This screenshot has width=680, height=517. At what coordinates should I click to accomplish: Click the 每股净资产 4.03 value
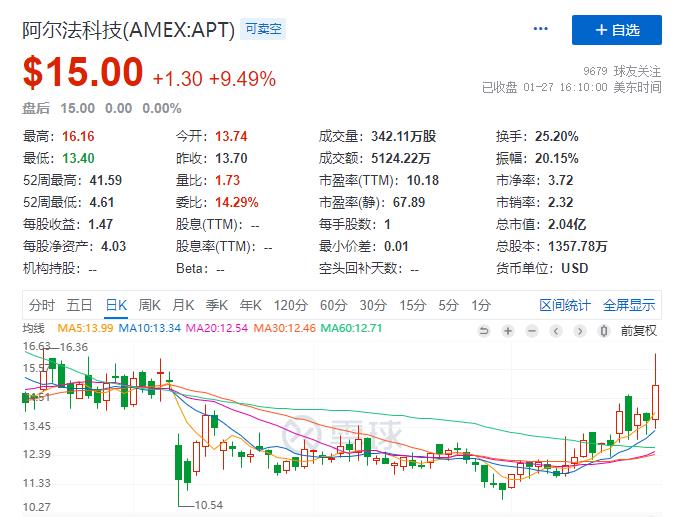pos(114,246)
